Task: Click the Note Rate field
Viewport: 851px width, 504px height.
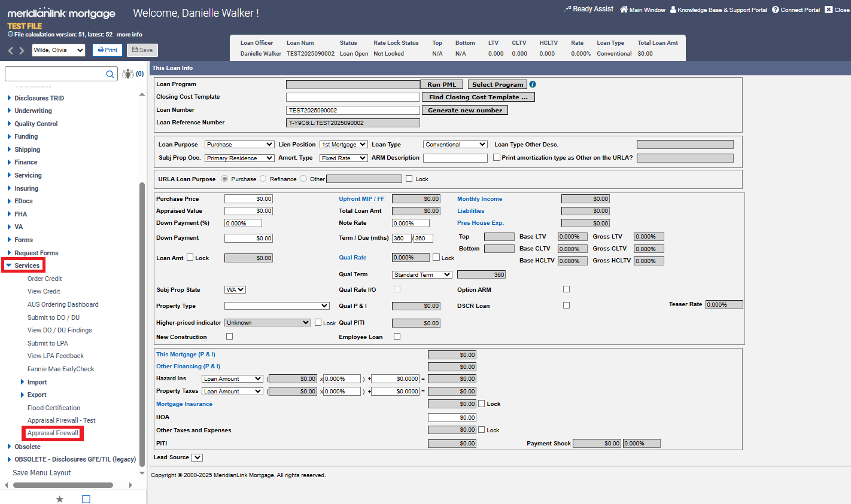Action: [411, 223]
